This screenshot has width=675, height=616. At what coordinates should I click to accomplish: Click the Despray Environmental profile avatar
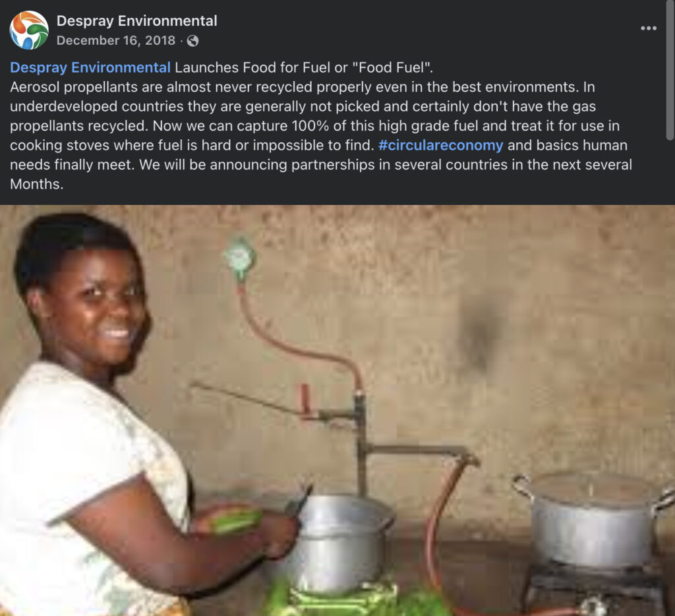(x=29, y=30)
